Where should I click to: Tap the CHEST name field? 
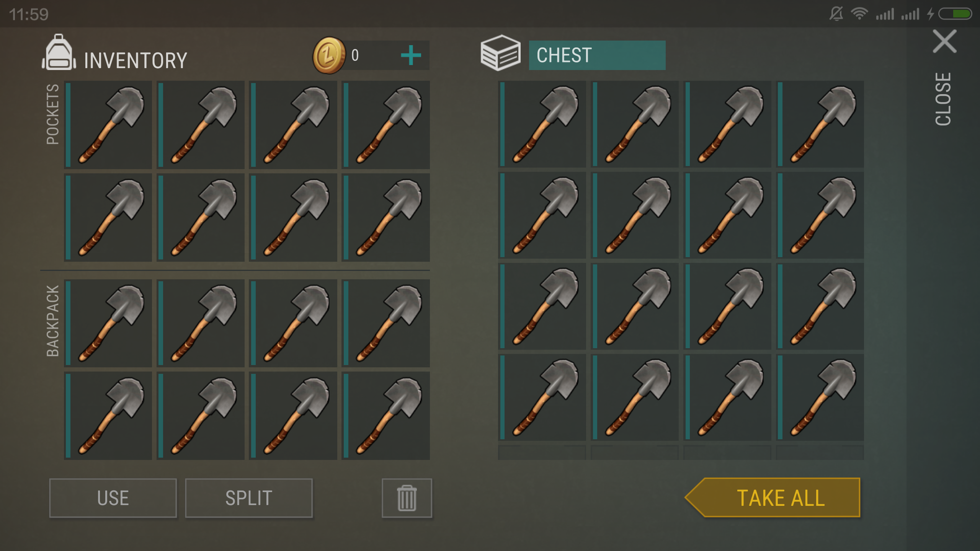click(597, 55)
